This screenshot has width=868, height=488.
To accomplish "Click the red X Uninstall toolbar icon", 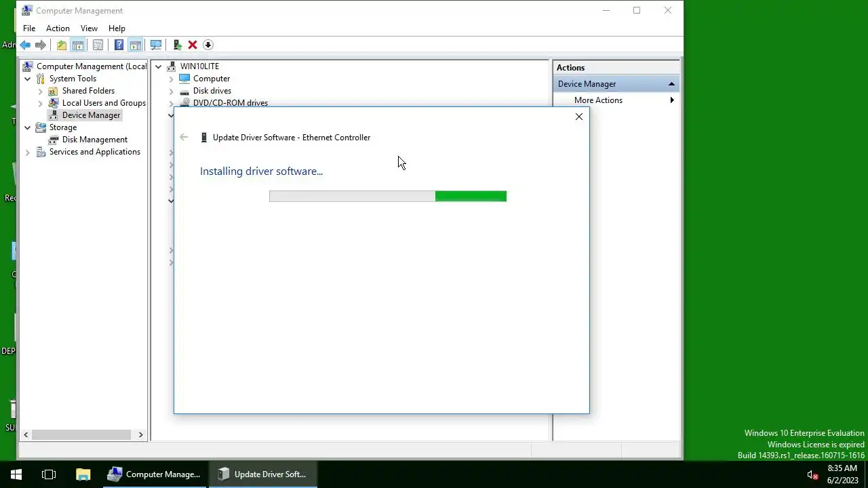I will click(x=193, y=45).
